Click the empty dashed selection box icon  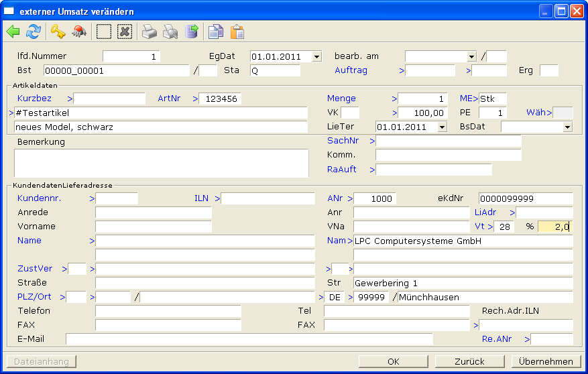pos(103,32)
